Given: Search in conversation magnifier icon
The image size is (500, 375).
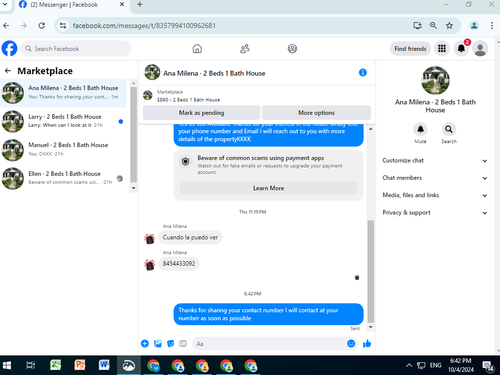Looking at the screenshot, I should point(449,129).
